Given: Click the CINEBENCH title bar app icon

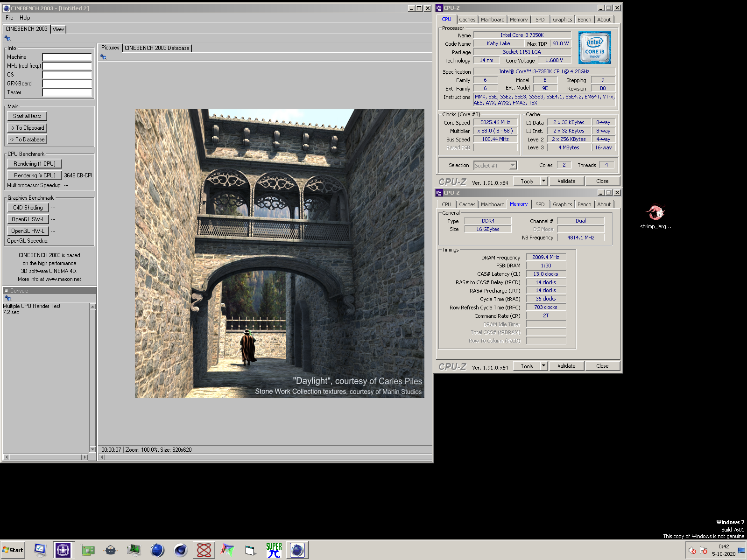Looking at the screenshot, I should (7, 8).
